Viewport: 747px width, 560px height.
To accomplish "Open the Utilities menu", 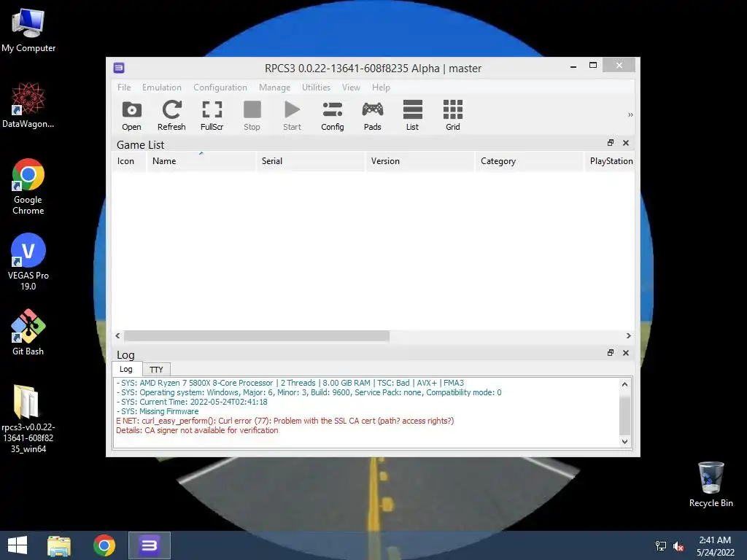I will point(316,87).
